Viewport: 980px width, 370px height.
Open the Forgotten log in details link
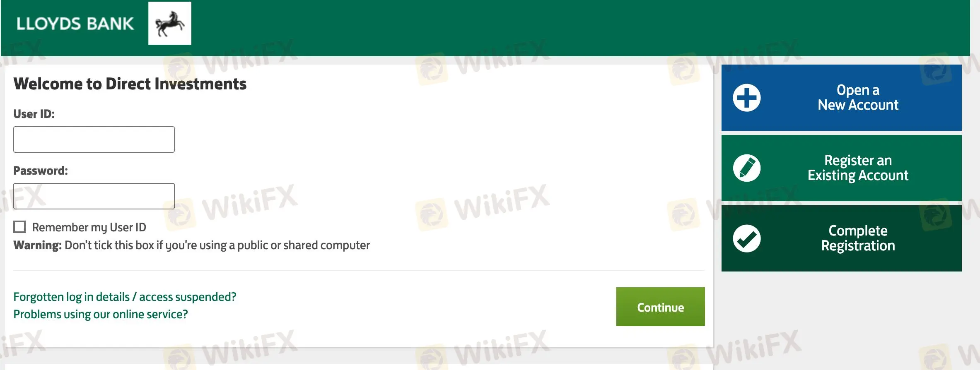click(x=125, y=297)
